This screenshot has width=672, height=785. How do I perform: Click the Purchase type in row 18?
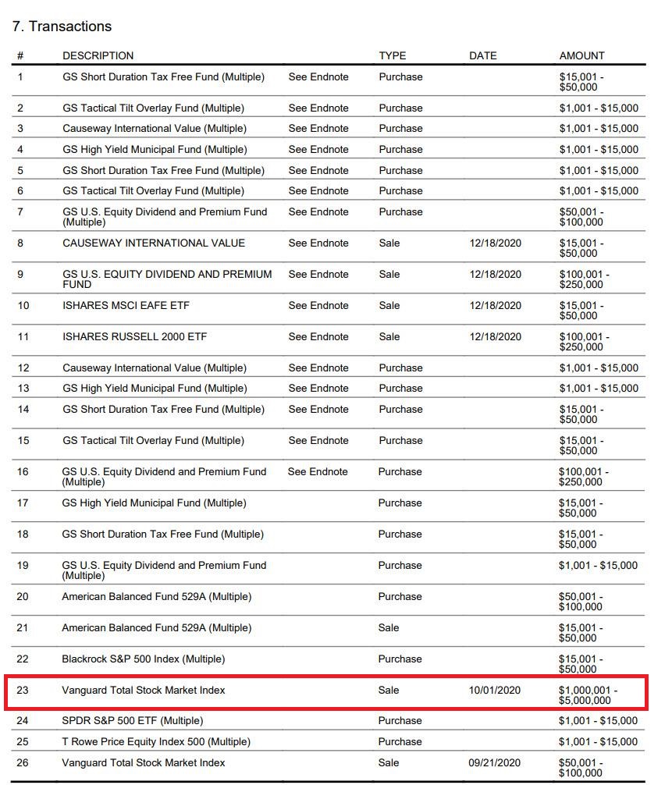[x=400, y=534]
